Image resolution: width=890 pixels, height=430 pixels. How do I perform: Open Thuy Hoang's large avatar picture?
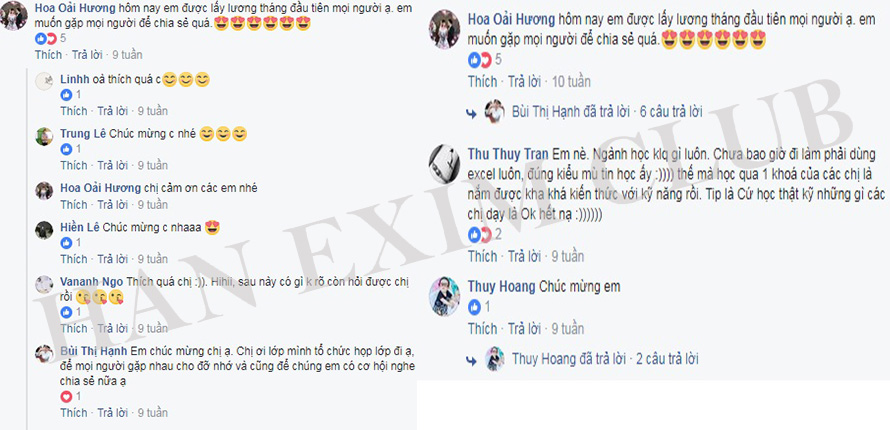point(444,296)
